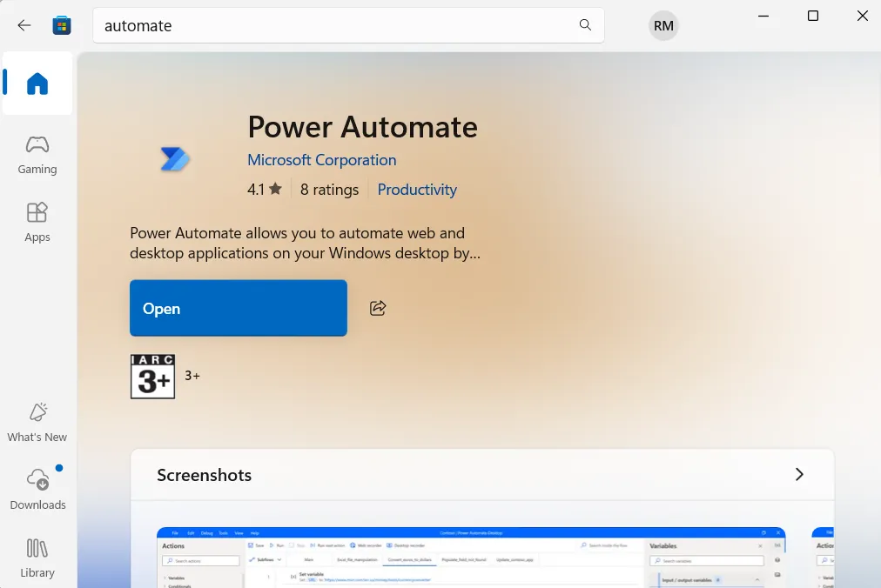Screen dimensions: 881x588
Task: Click the Microsoft Corporation publisher link
Action: (x=321, y=160)
